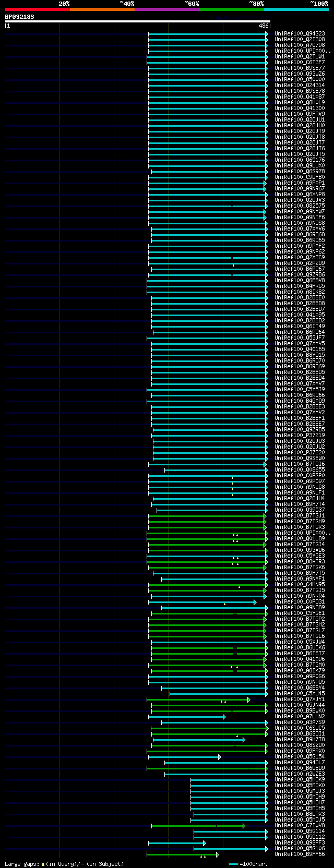Select the query label BP032183
334x868 pixels.
click(20, 17)
